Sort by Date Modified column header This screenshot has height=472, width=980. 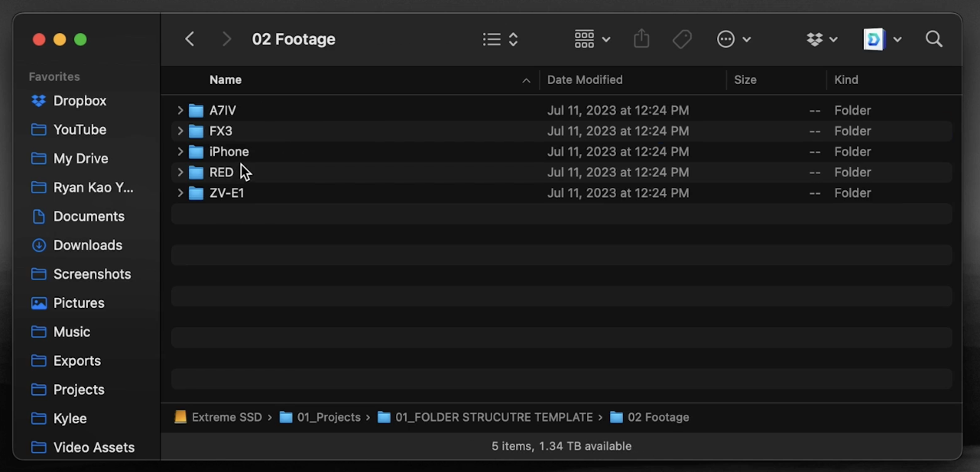click(585, 80)
